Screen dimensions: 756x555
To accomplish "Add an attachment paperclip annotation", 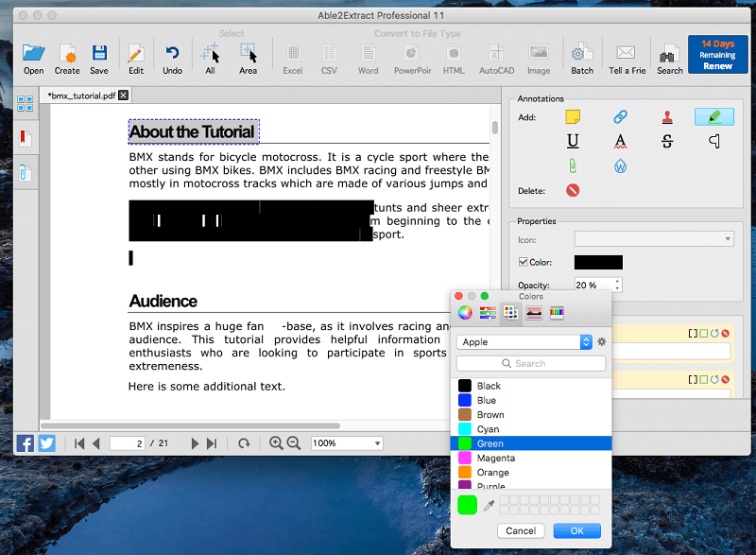I will point(573,166).
